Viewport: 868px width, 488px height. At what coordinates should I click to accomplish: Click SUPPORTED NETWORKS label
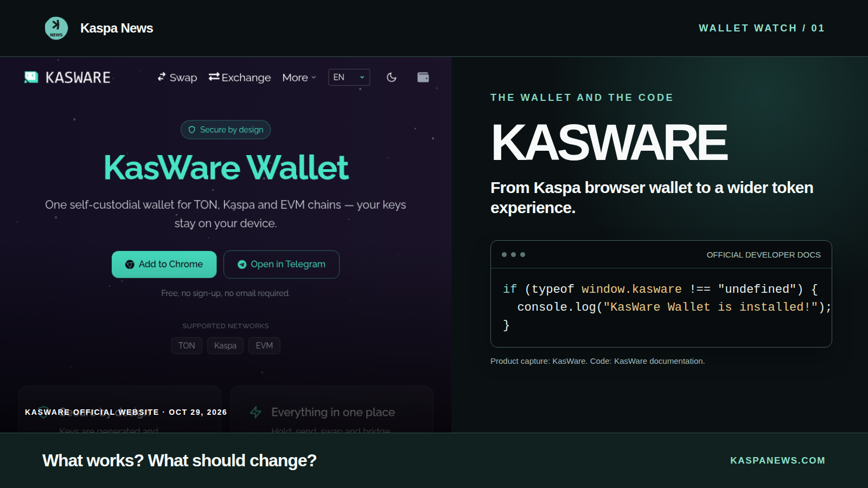226,326
